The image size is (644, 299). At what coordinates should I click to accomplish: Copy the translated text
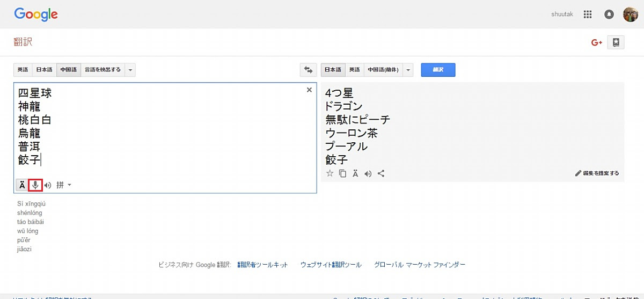click(x=342, y=173)
